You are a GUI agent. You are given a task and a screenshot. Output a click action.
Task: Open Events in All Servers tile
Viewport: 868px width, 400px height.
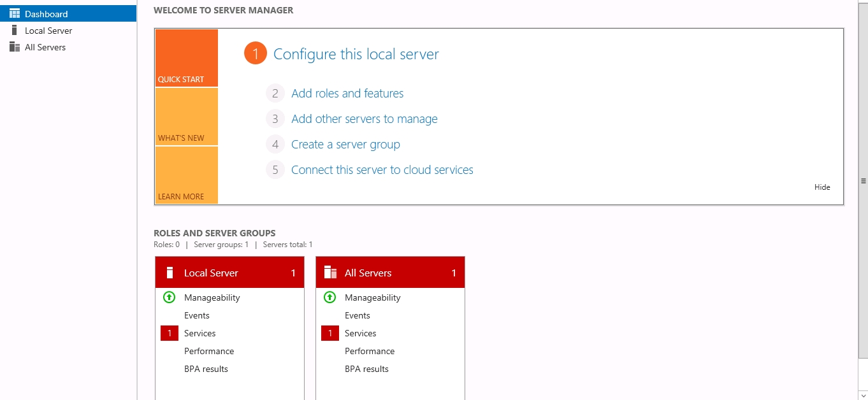click(358, 315)
